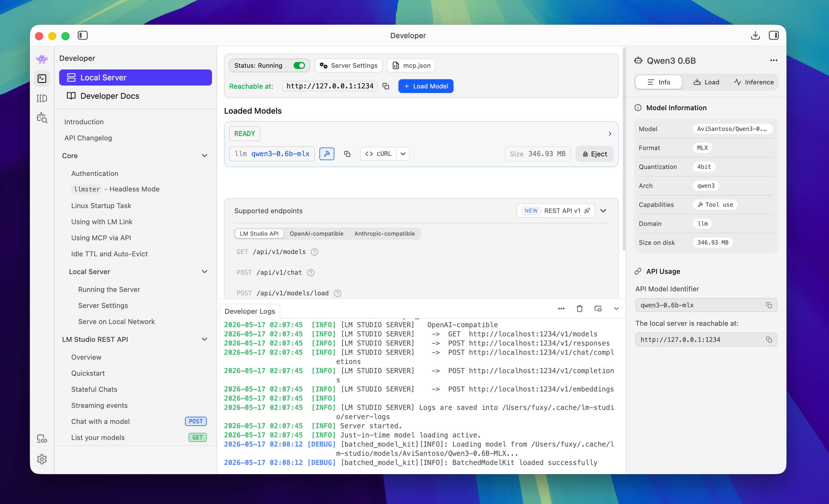The width and height of the screenshot is (829, 504).
Task: Click the Model Information info icon
Action: point(638,108)
